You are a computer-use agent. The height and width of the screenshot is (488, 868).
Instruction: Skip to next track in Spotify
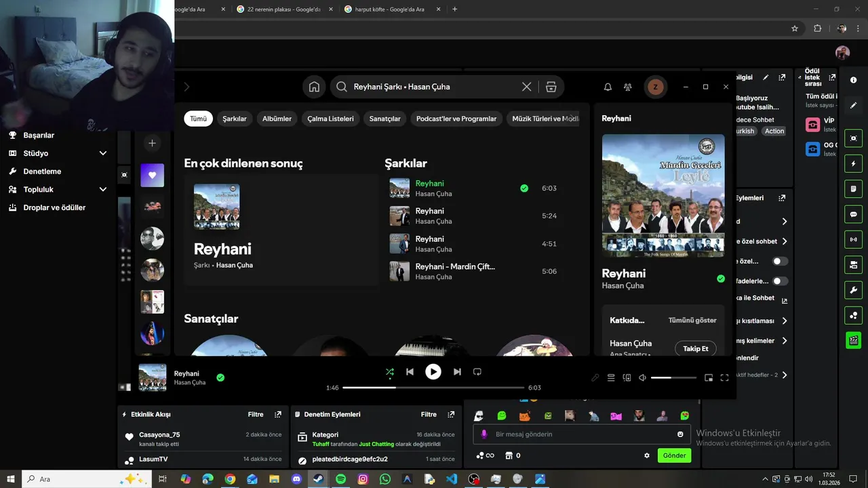pos(457,371)
